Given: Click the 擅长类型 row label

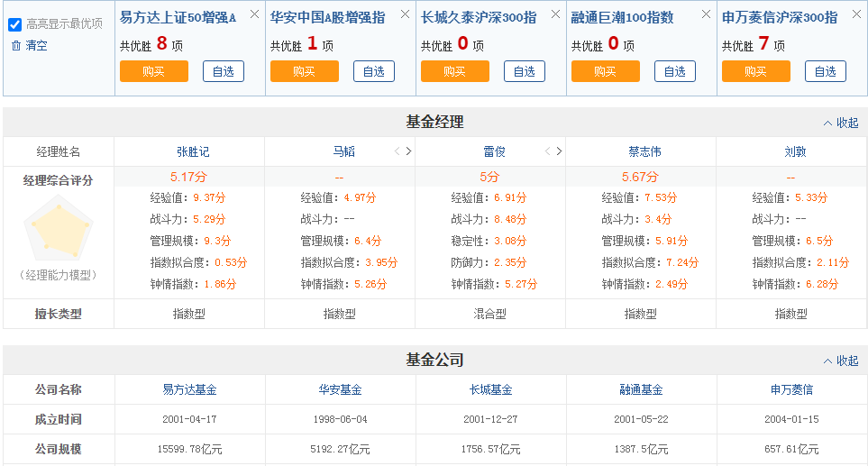Looking at the screenshot, I should 58,314.
